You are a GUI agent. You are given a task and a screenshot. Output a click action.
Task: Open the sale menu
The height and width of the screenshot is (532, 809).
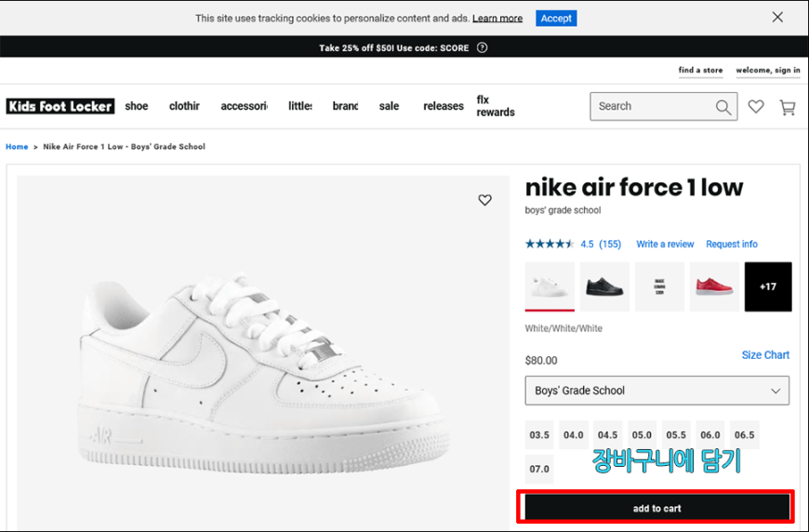point(389,106)
